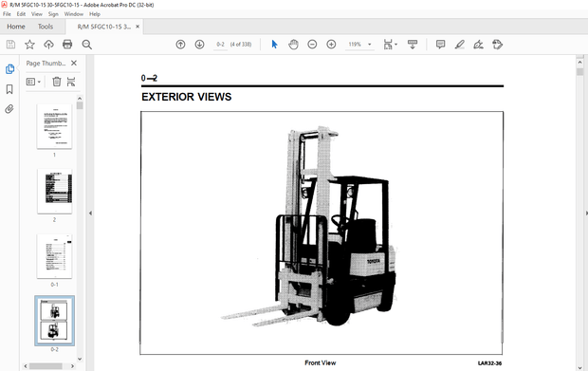The height and width of the screenshot is (371, 588).
Task: Click the Save file icon
Action: click(x=10, y=45)
